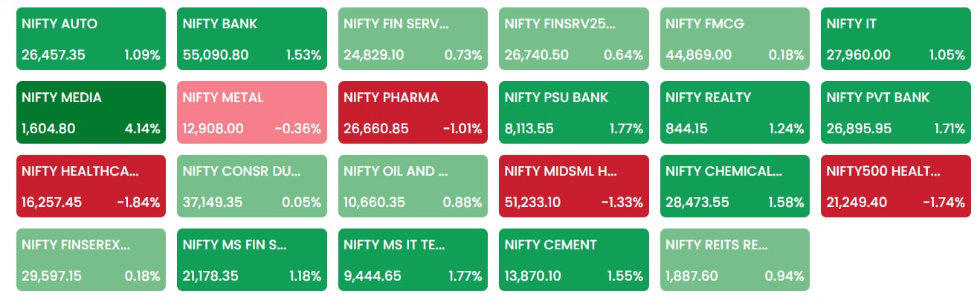Image resolution: width=980 pixels, height=297 pixels.
Task: Open the NIFTY500 HEALT... red card
Action: [x=896, y=186]
